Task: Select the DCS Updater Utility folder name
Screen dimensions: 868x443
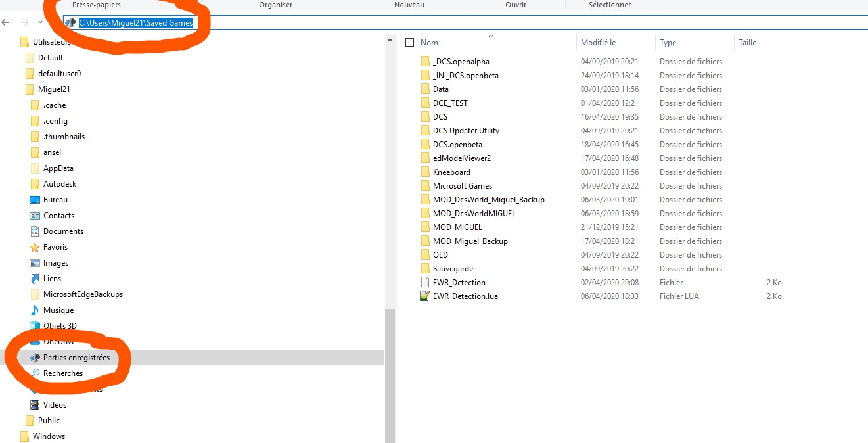Action: point(466,131)
